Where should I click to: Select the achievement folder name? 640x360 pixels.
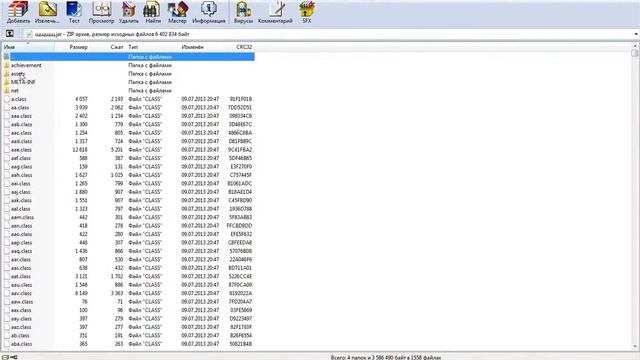[26, 65]
